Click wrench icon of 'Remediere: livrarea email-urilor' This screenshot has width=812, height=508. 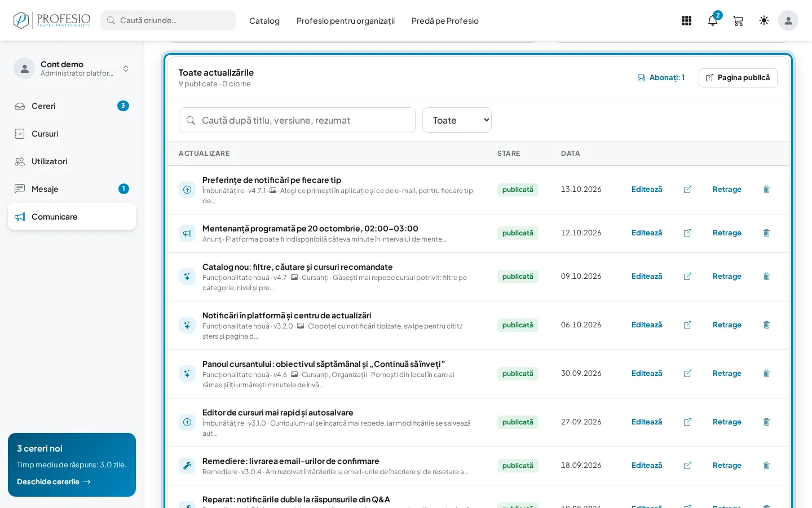tap(187, 466)
